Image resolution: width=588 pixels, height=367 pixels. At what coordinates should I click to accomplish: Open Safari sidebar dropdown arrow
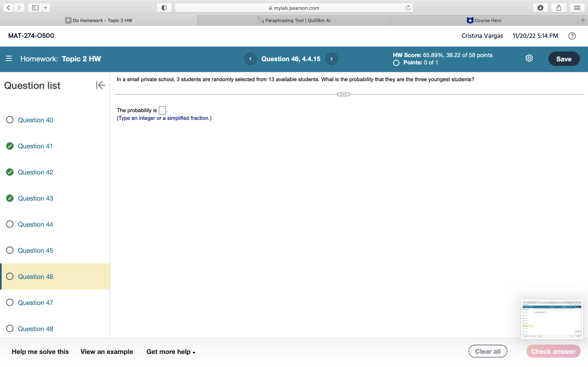(46, 8)
